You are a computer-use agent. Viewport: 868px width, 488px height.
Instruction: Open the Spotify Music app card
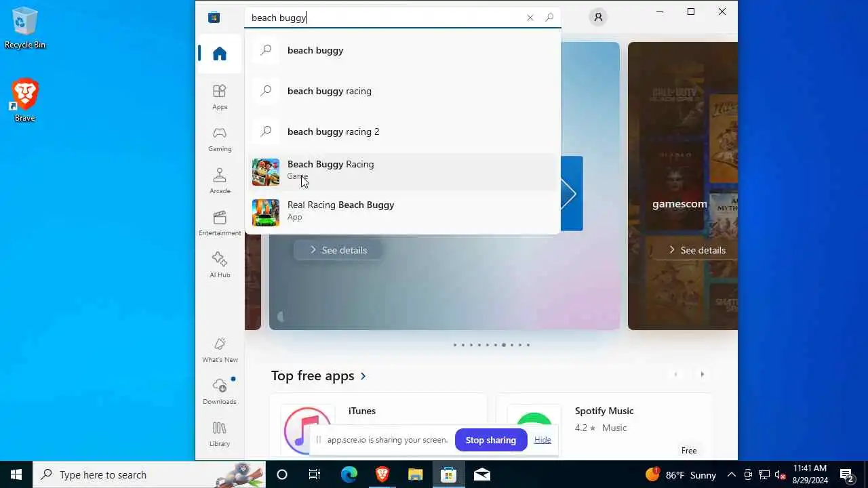pyautogui.click(x=604, y=426)
